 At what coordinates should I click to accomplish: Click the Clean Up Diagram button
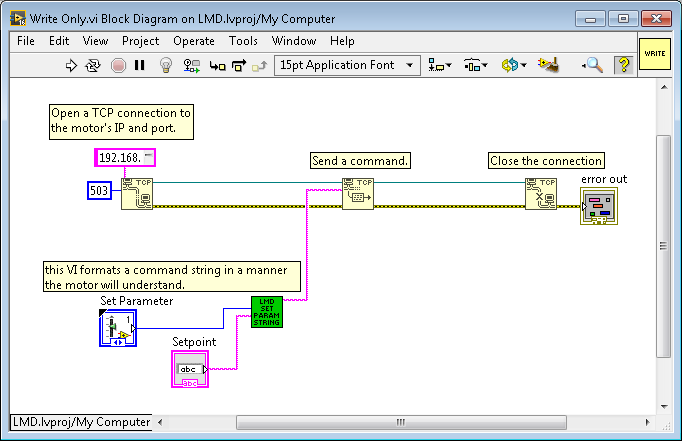[x=548, y=65]
